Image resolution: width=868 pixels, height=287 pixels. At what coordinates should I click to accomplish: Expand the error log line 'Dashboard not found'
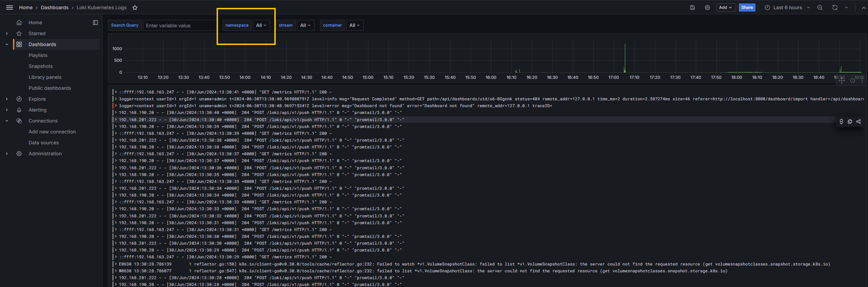(116, 106)
